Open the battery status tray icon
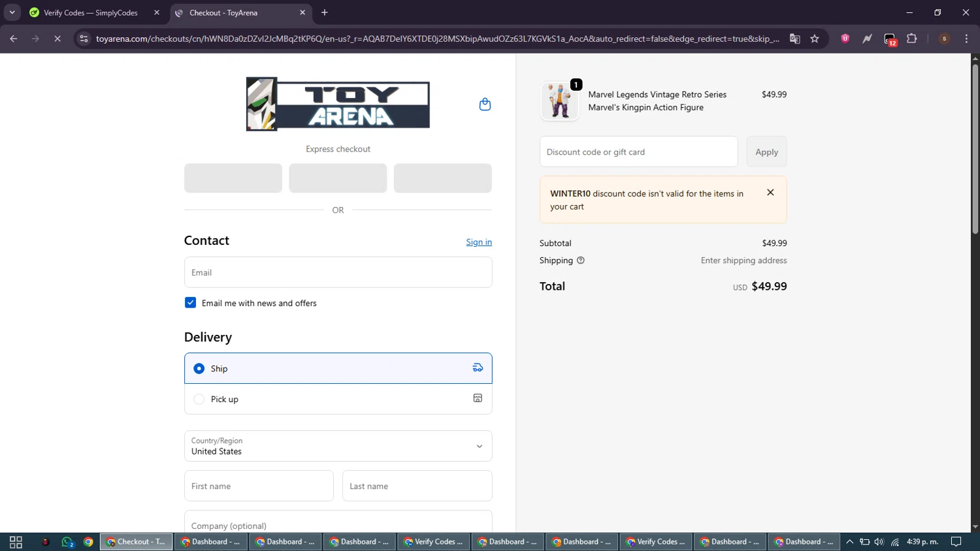This screenshot has height=551, width=980. click(x=864, y=542)
